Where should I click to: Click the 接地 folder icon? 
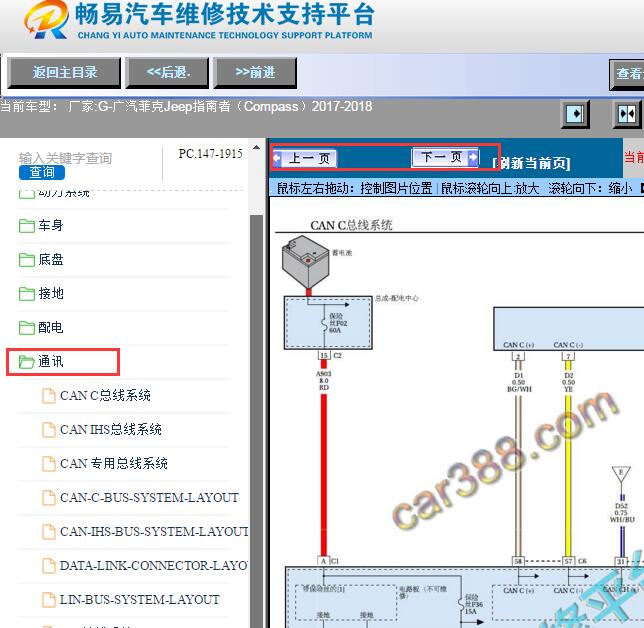click(x=27, y=294)
